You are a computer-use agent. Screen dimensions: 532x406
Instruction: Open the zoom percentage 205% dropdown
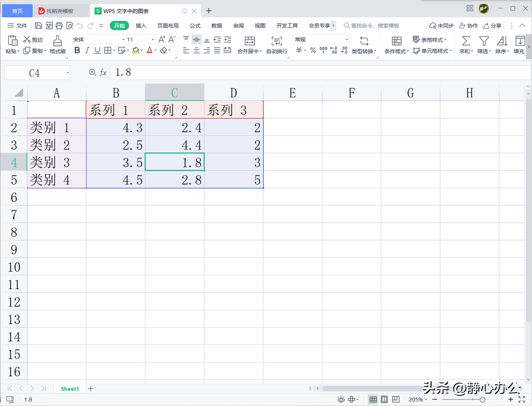coord(418,399)
